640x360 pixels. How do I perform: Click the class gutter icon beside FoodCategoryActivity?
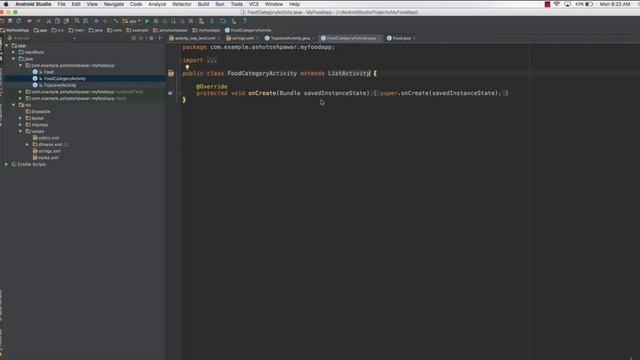(171, 73)
